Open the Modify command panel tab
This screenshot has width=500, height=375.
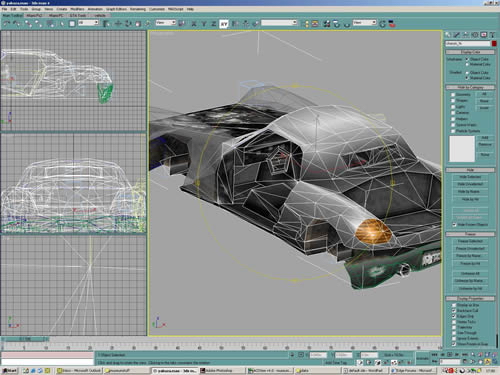click(457, 35)
